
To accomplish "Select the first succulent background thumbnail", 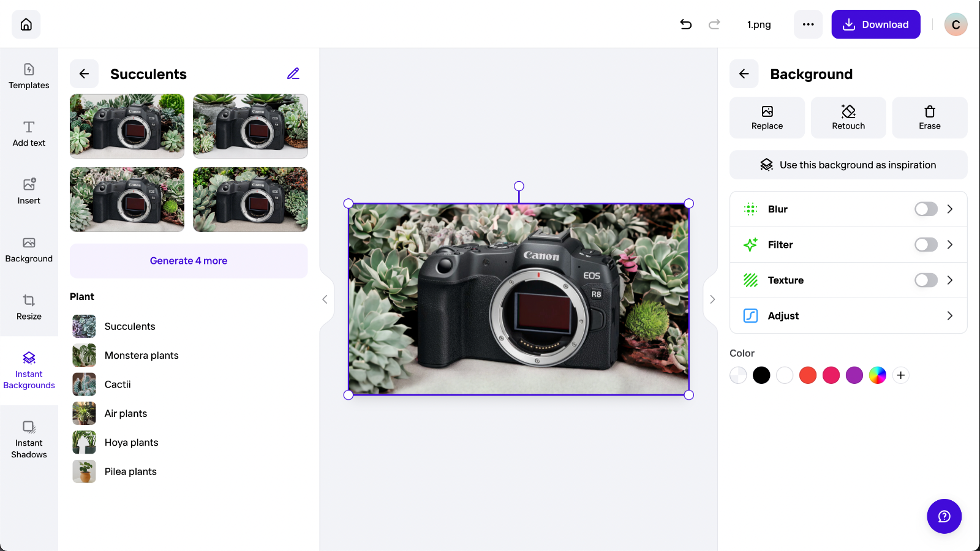I will [x=127, y=126].
